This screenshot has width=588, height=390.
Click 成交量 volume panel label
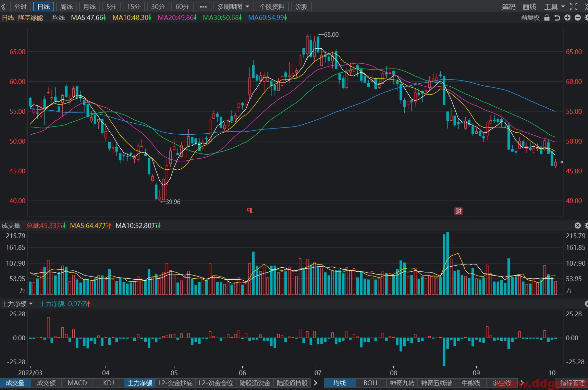[11, 226]
